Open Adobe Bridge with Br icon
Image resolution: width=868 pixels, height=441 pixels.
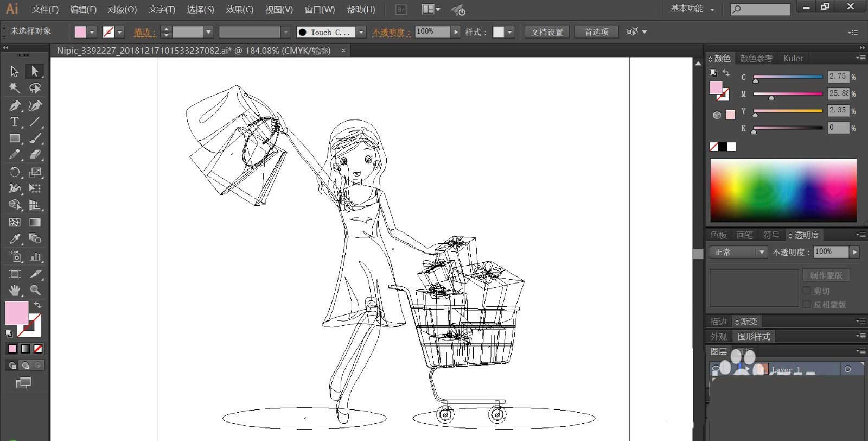coord(401,9)
